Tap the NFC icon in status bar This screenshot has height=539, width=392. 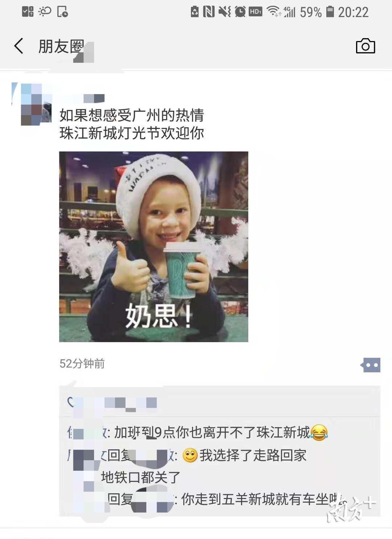[209, 12]
